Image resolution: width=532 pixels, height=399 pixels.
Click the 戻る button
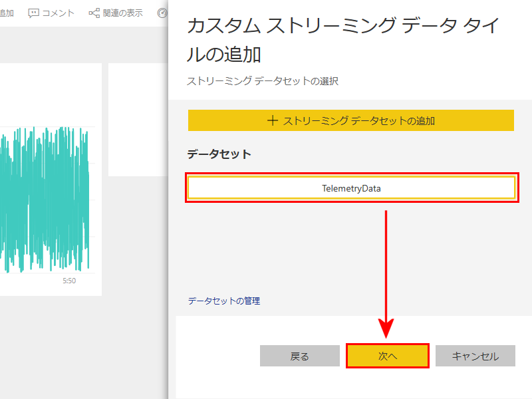[300, 356]
